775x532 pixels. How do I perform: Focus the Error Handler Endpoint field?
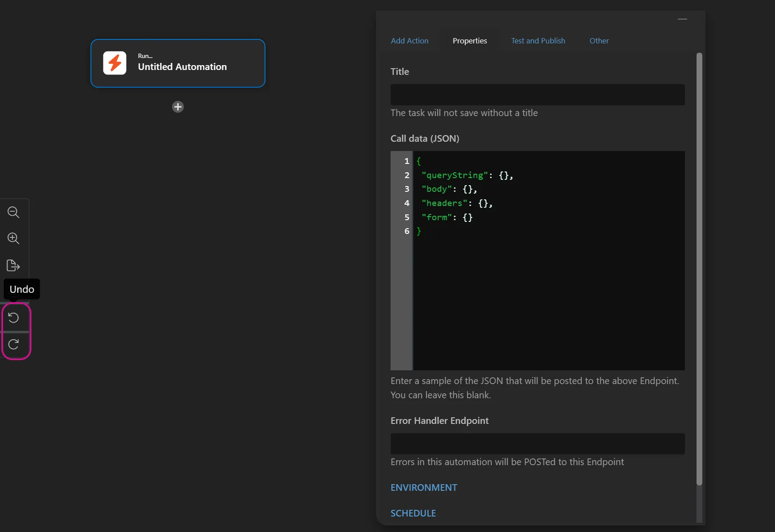(x=538, y=444)
